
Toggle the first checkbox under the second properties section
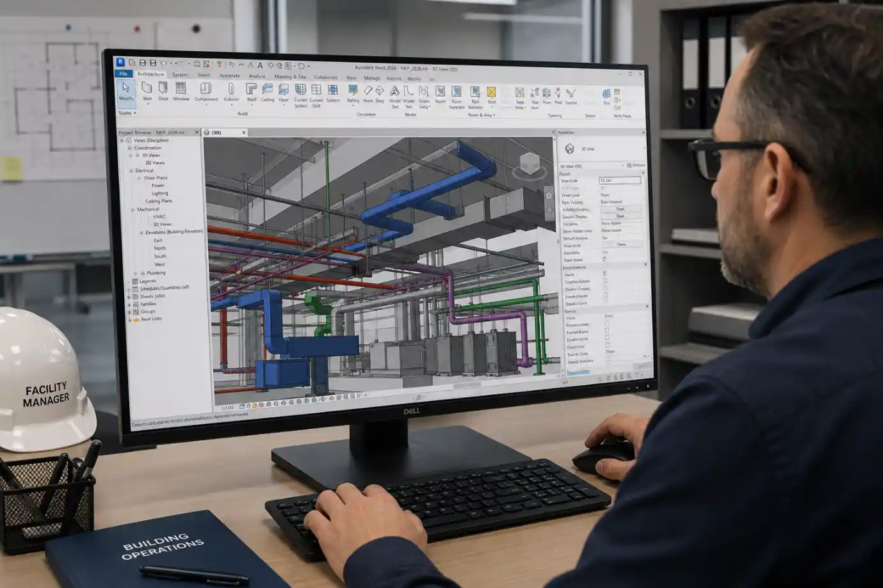tap(605, 273)
